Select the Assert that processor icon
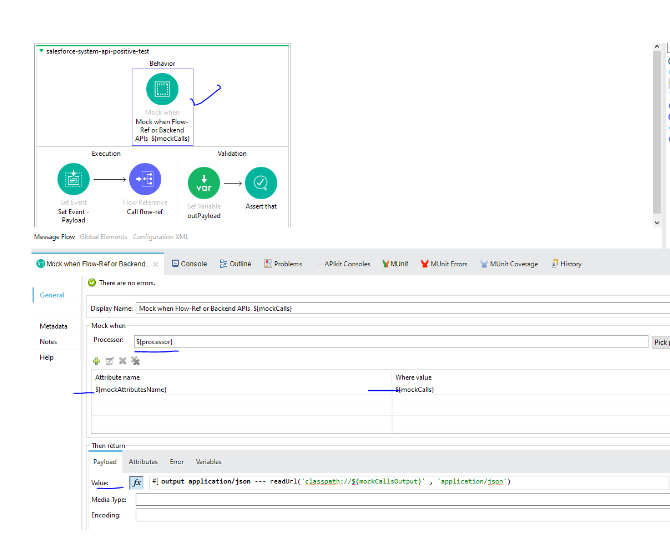This screenshot has height=547, width=670. (261, 183)
